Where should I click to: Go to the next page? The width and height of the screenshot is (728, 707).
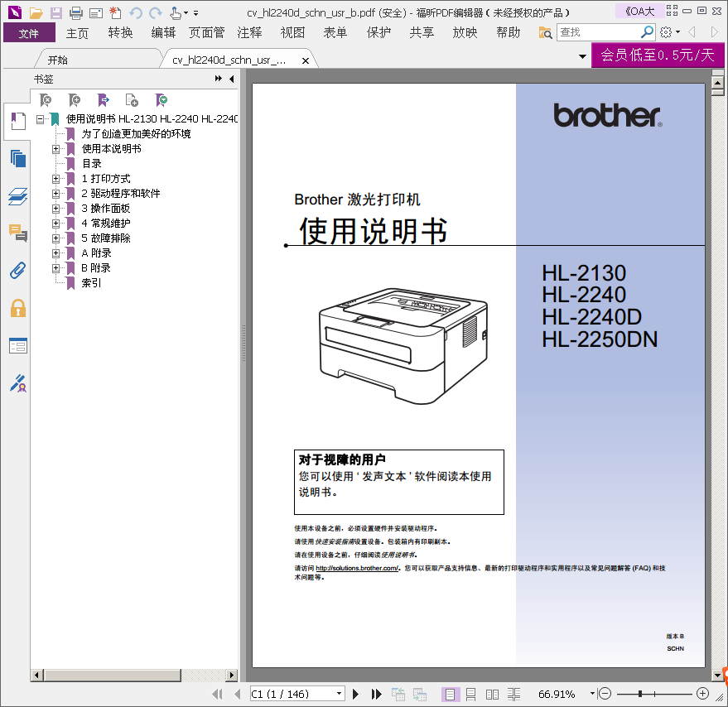tap(355, 694)
